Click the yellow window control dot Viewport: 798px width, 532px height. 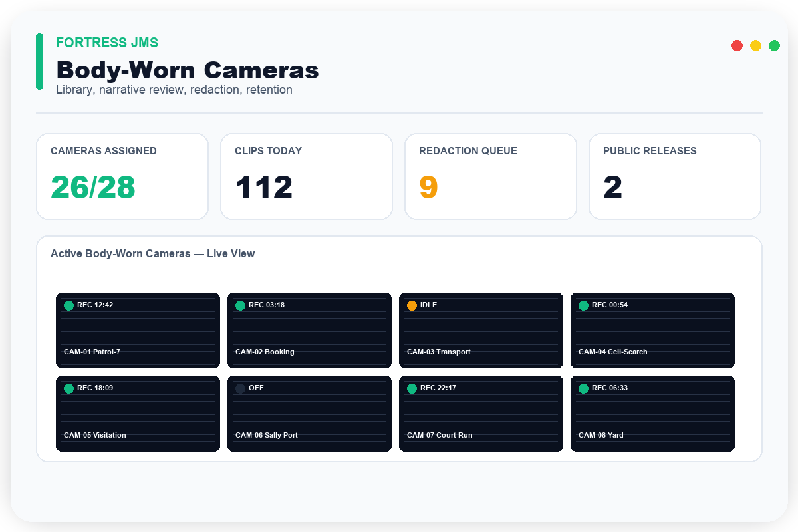tap(755, 45)
